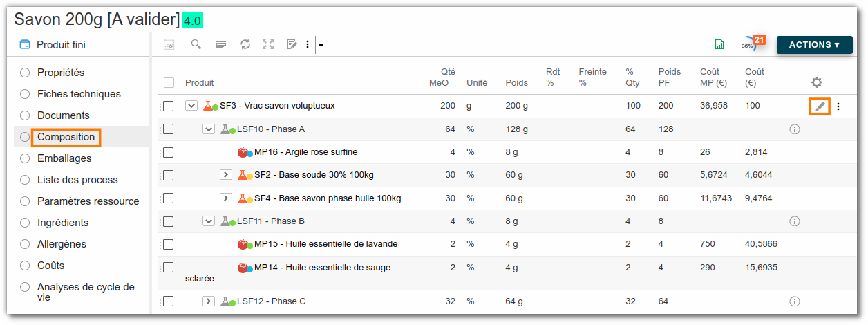Click the info icon on LSF10 row
This screenshot has height=325, width=868.
[x=795, y=129]
